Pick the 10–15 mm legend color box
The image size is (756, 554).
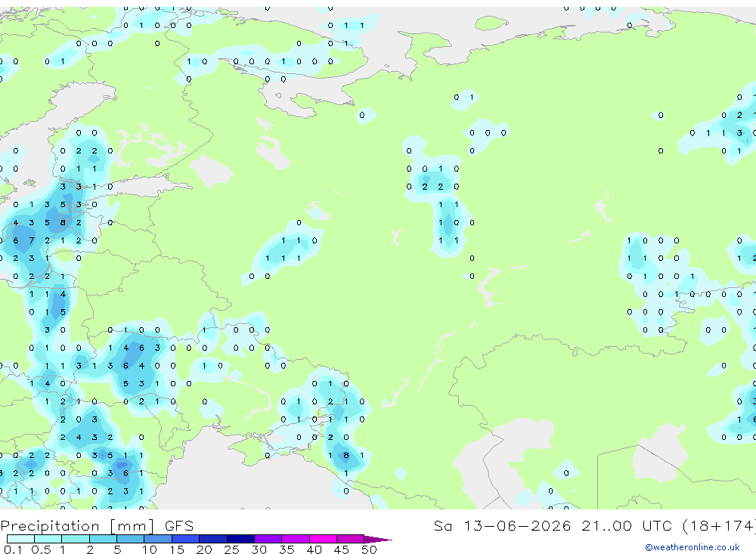pyautogui.click(x=158, y=539)
